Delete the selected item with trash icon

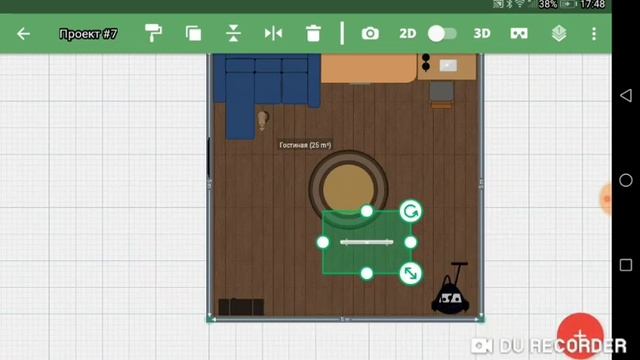[x=313, y=33]
